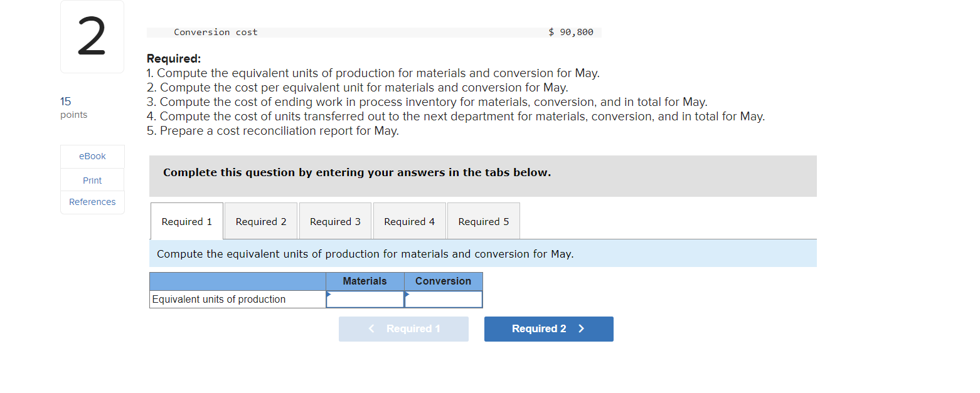Click requirement 5 cost reconciliation report text

pyautogui.click(x=273, y=131)
